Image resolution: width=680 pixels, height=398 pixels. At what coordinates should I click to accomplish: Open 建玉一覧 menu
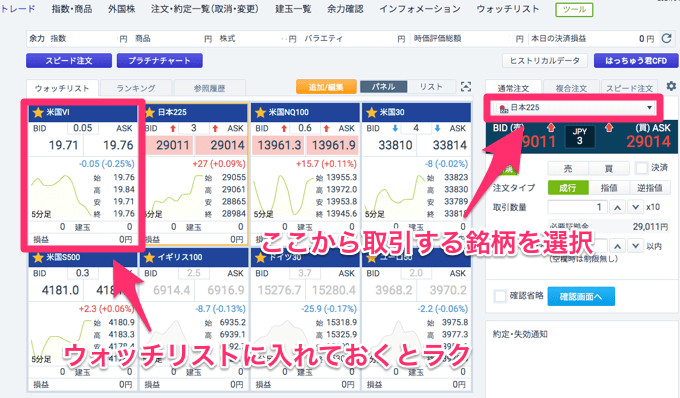click(293, 9)
